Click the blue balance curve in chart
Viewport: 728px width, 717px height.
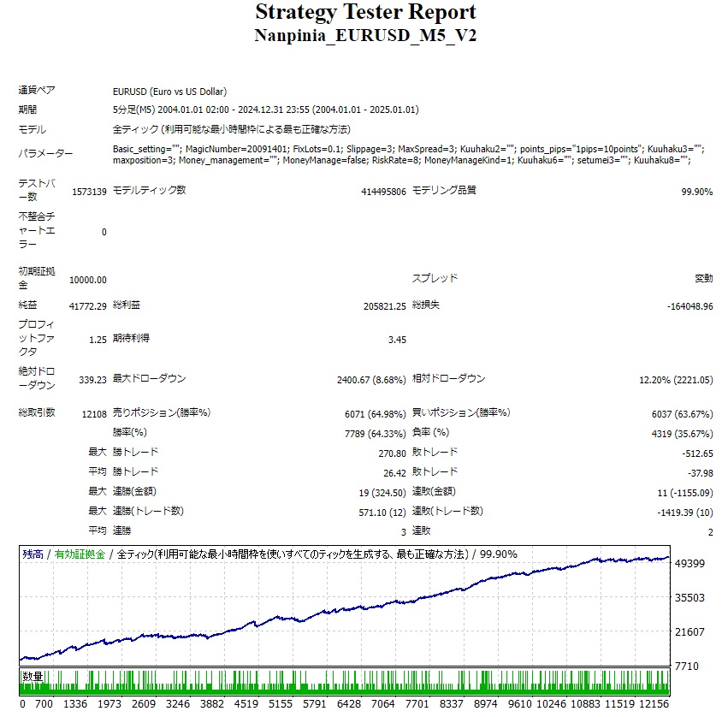(x=344, y=608)
